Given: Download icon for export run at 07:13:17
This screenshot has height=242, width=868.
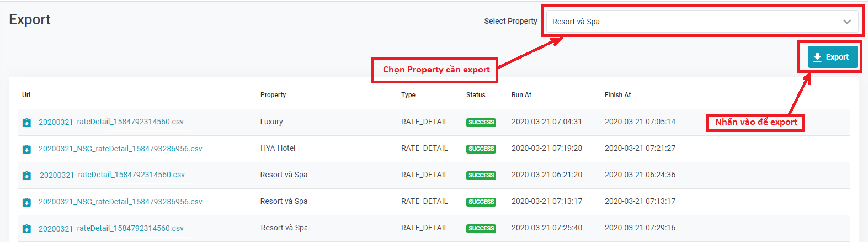Looking at the screenshot, I should tap(26, 202).
